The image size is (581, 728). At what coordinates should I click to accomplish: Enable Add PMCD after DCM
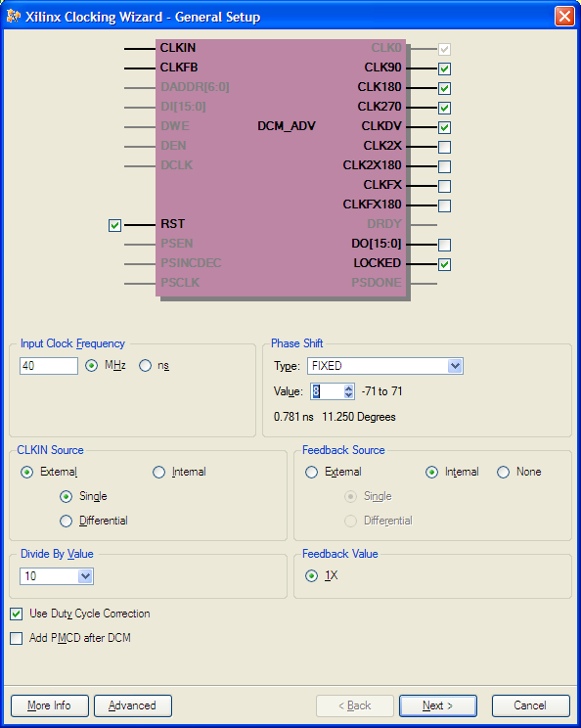[17, 638]
